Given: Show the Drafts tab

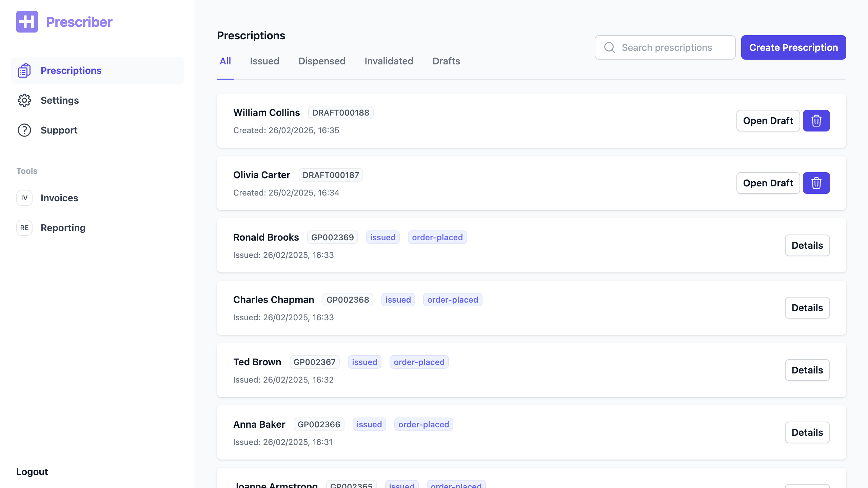Looking at the screenshot, I should coord(446,61).
